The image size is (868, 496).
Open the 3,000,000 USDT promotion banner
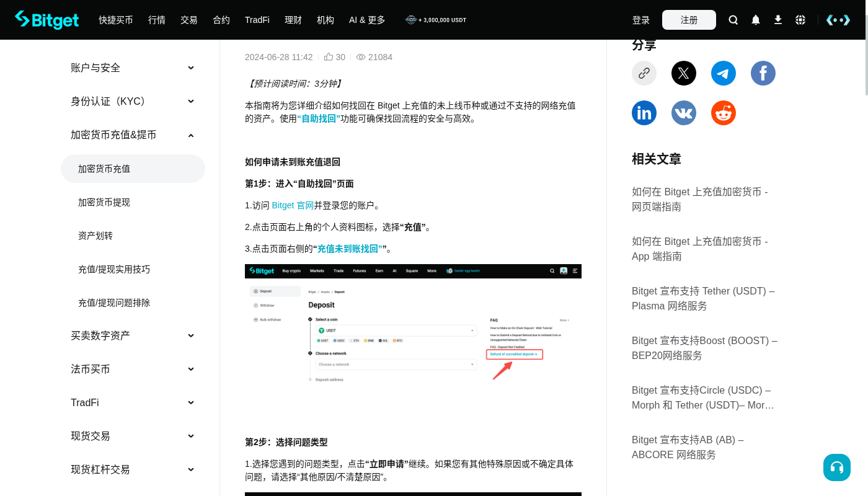click(436, 20)
